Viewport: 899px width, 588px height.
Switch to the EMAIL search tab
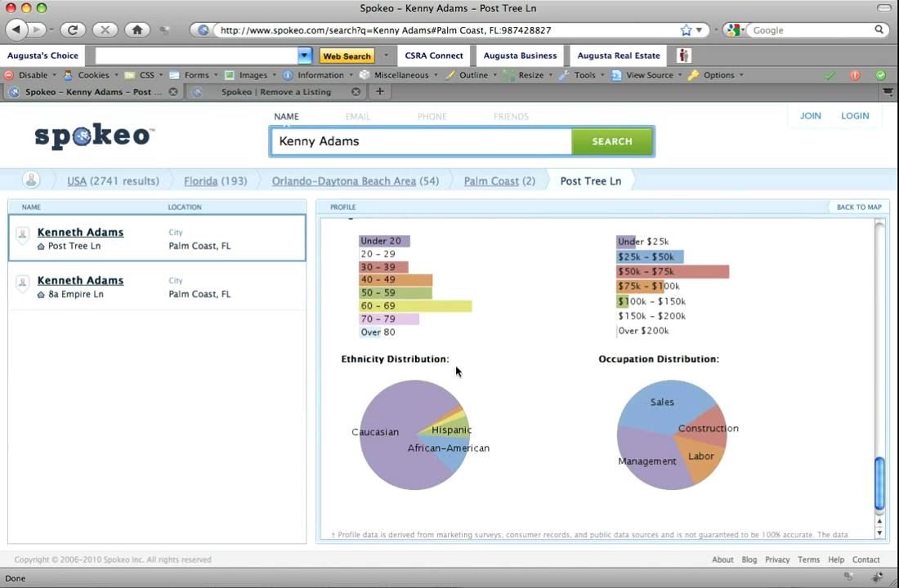point(357,117)
